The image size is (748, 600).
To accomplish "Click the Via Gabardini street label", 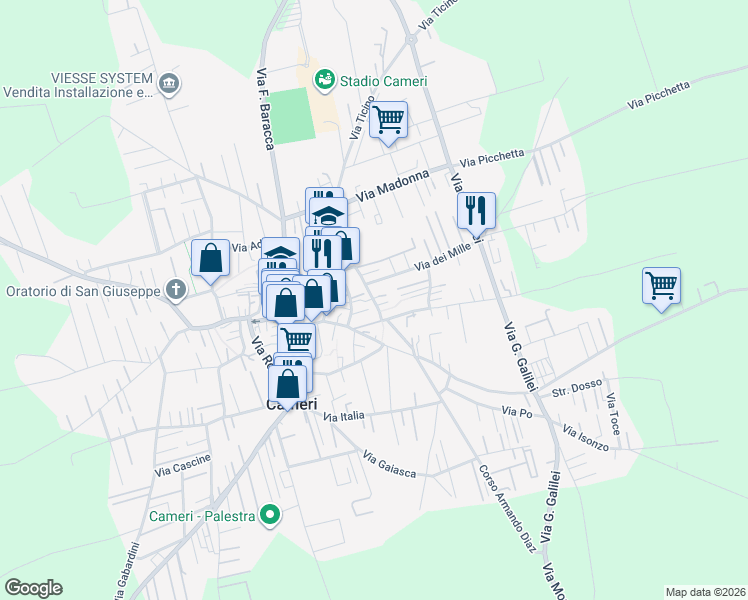I will [127, 571].
